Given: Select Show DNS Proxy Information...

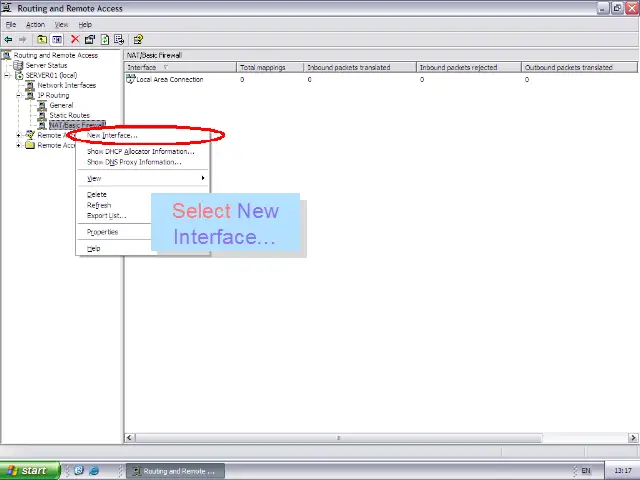Looking at the screenshot, I should pyautogui.click(x=143, y=162).
